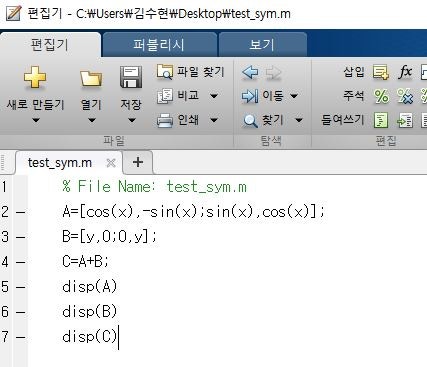The height and width of the screenshot is (367, 427).
Task: Click the printer (인쇄) icon
Action: (x=165, y=120)
